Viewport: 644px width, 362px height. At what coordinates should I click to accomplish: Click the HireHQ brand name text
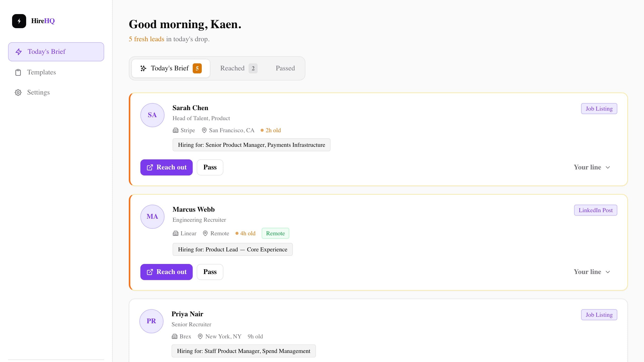[43, 21]
